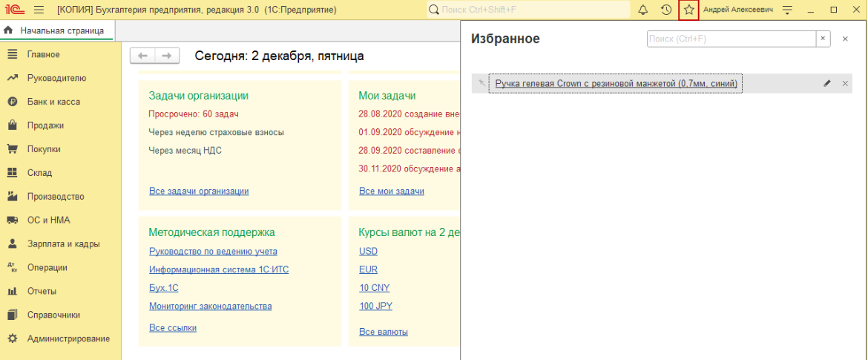Click in the Favorites search input field

(x=731, y=39)
